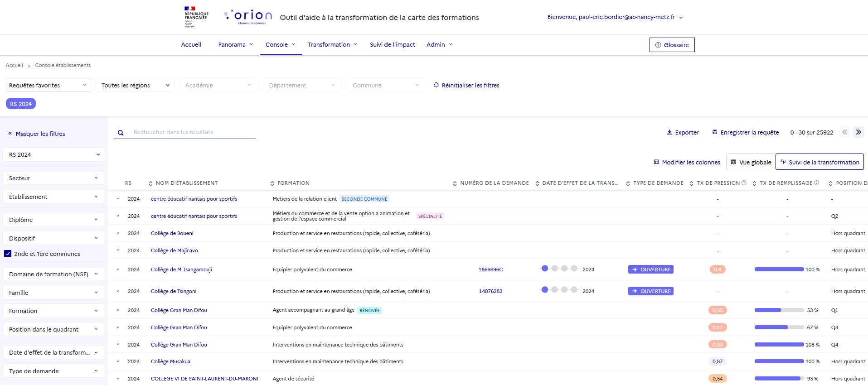Image resolution: width=868 pixels, height=385 pixels.
Task: Click the search magnifier icon
Action: point(121,133)
